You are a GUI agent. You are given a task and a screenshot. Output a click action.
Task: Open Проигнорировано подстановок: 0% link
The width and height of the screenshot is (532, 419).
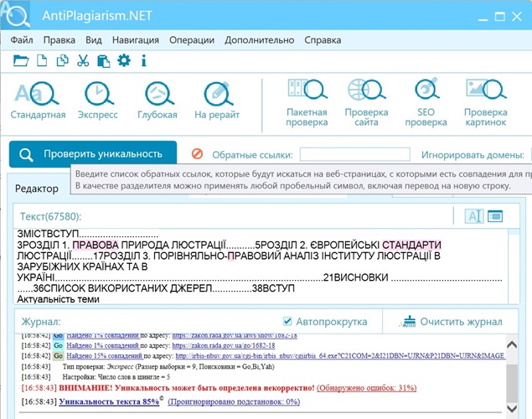tap(234, 401)
